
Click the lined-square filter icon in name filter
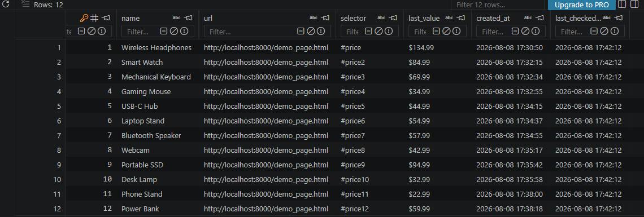(x=164, y=31)
